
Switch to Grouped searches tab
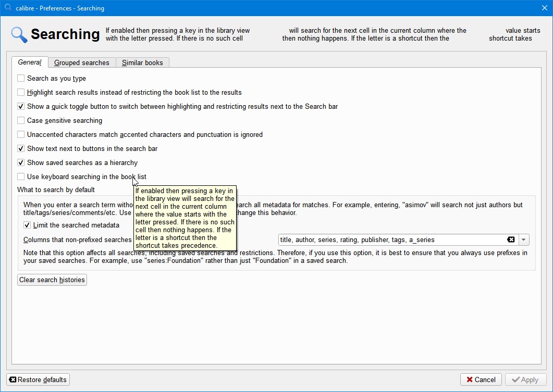click(x=82, y=62)
